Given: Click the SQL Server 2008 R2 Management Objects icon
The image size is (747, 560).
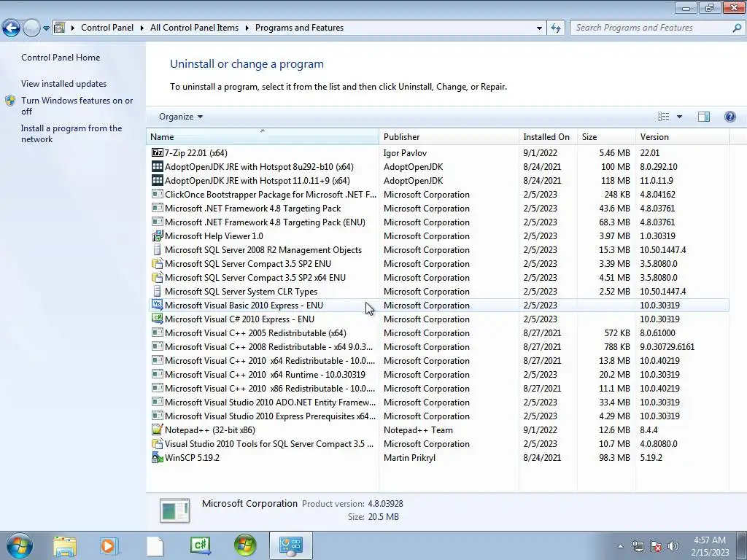Looking at the screenshot, I should click(x=158, y=250).
